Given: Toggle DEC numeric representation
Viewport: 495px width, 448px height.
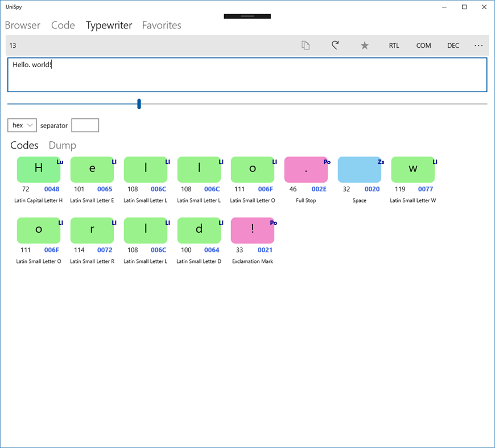Looking at the screenshot, I should pos(453,46).
